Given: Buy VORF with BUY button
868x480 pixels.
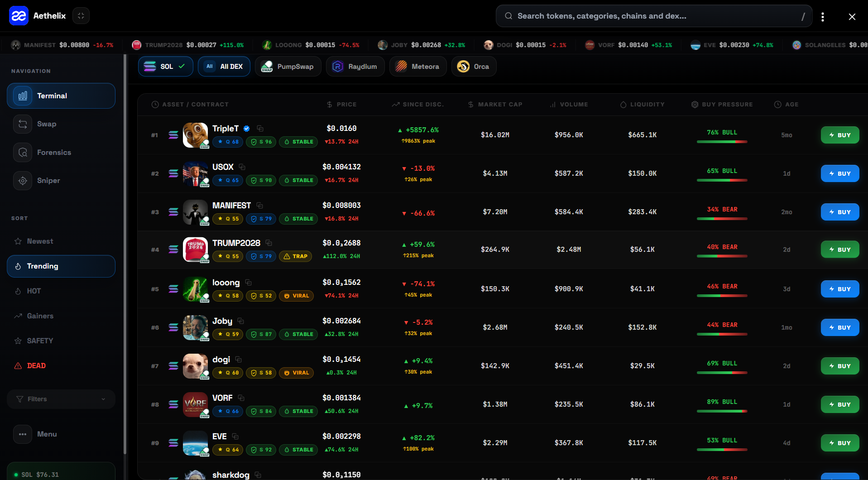Looking at the screenshot, I should click(x=840, y=404).
